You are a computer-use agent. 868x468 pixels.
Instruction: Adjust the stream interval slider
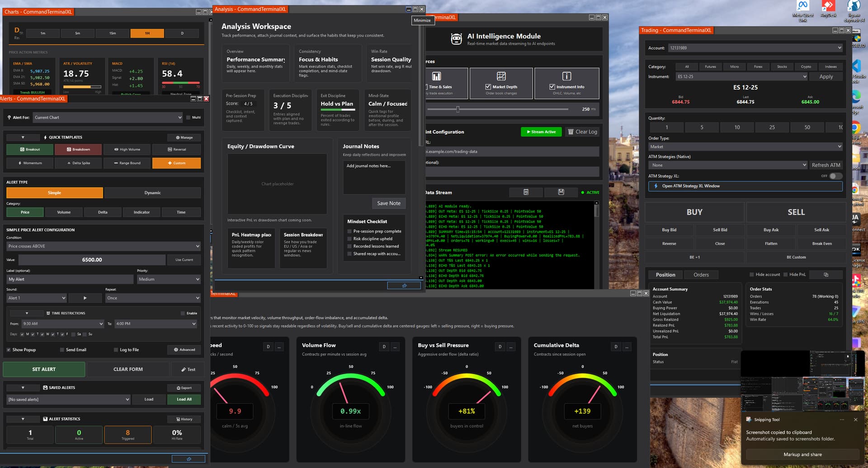click(458, 109)
